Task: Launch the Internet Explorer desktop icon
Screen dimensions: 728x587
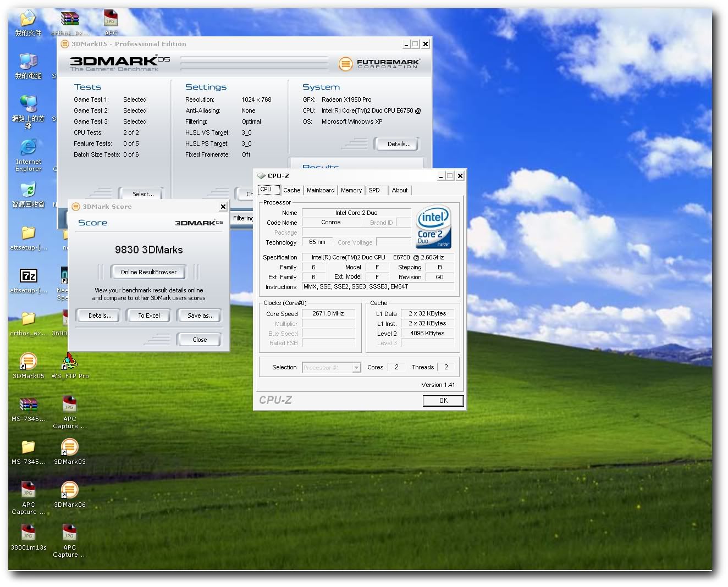Action: [x=28, y=147]
